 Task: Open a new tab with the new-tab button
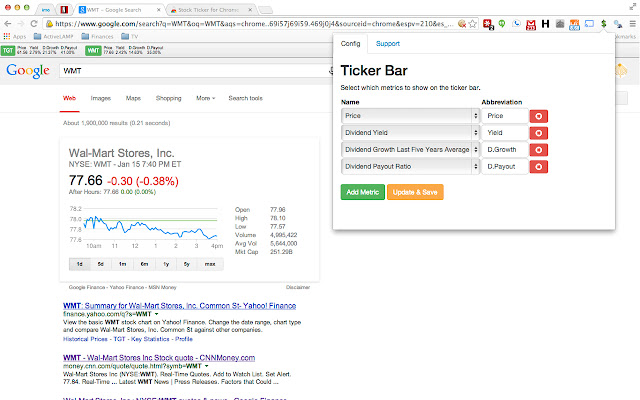pyautogui.click(x=266, y=10)
